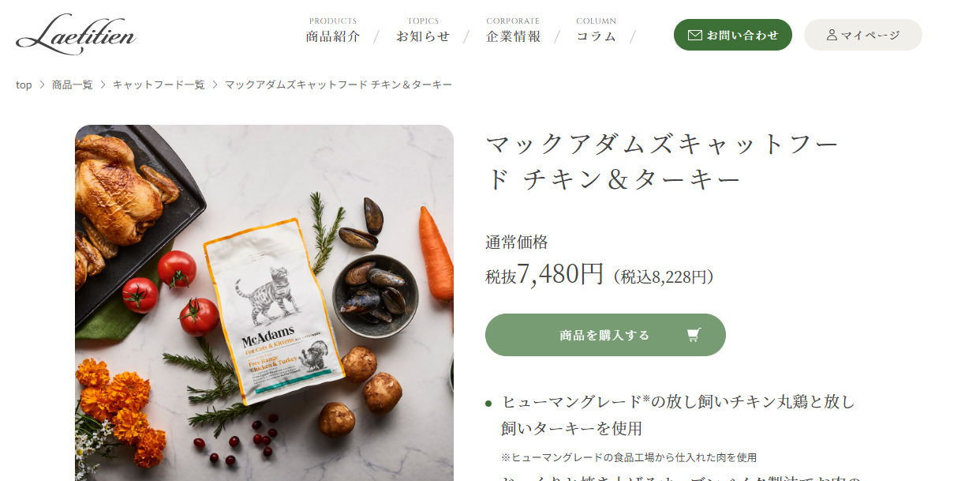Image resolution: width=980 pixels, height=481 pixels.
Task: Click the McAdams cat food product image
Action: pos(264,303)
